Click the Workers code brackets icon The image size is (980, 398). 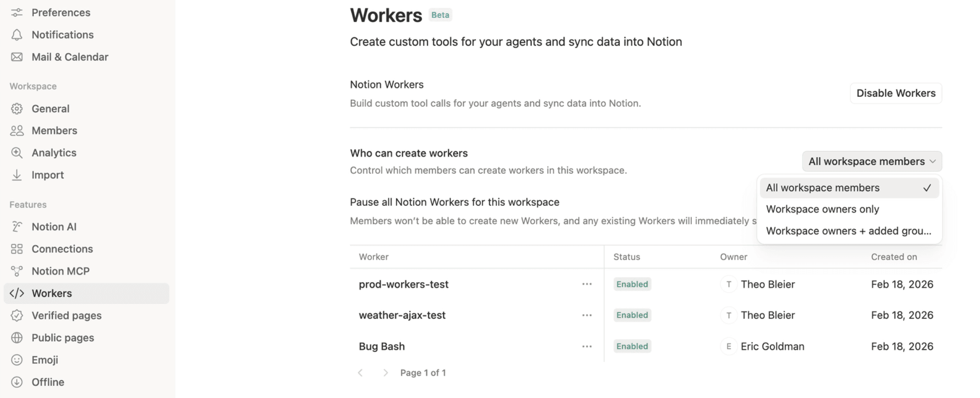click(17, 293)
